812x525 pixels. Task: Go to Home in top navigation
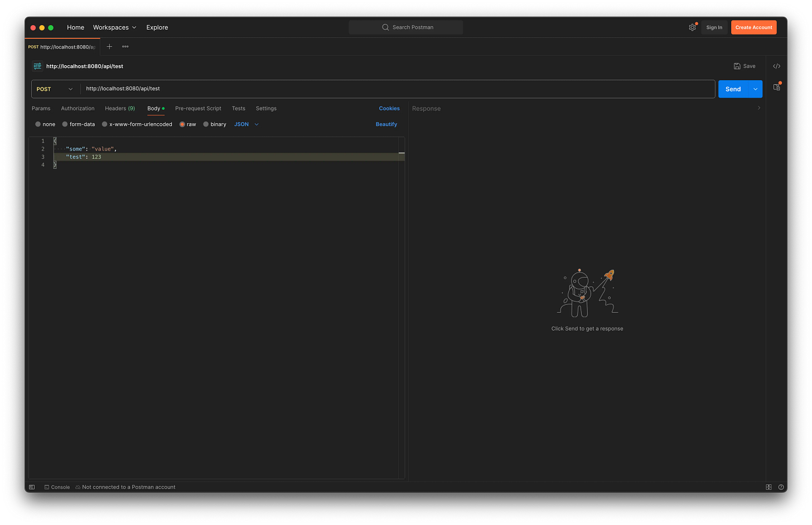point(75,27)
